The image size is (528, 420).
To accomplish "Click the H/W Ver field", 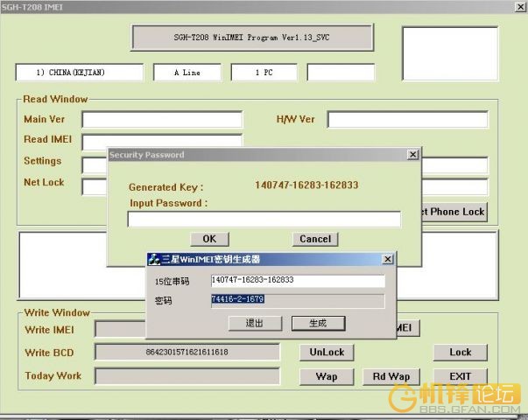I will (x=407, y=120).
